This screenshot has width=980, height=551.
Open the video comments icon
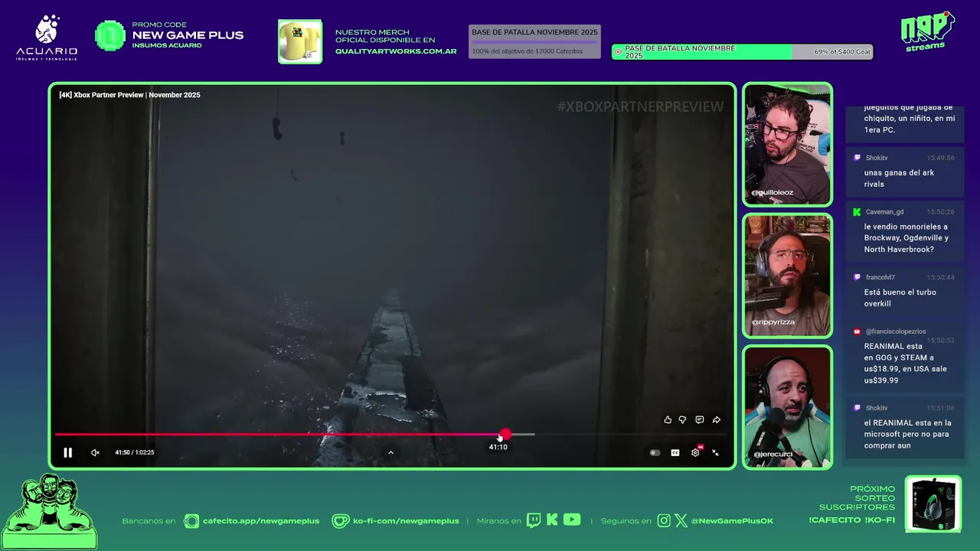tap(700, 419)
